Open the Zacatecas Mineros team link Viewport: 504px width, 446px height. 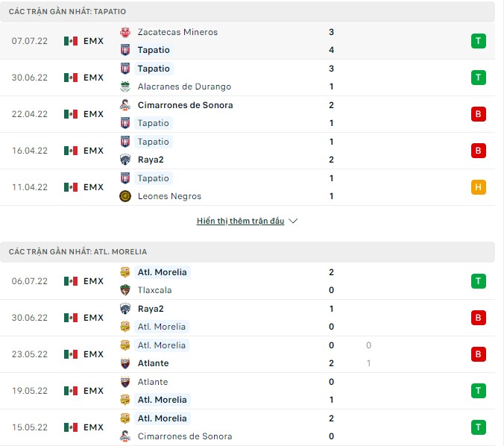[x=177, y=32]
